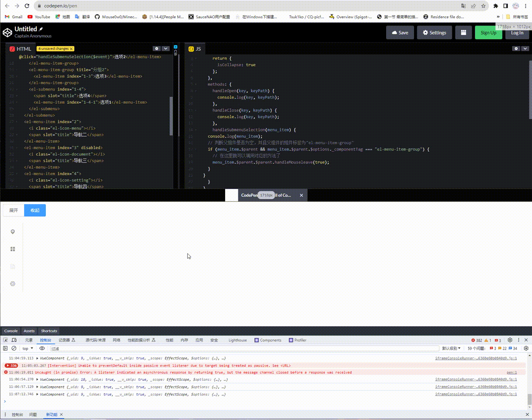532x420 pixels.
Task: Open the browser extensions puzzle icon
Action: 496,6
